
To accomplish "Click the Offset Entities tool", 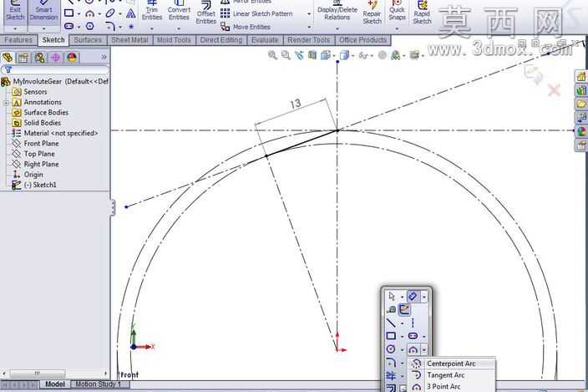I will coord(205,13).
